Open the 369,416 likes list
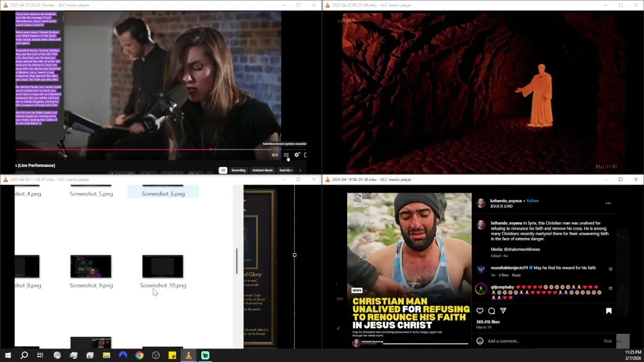 [x=488, y=322]
